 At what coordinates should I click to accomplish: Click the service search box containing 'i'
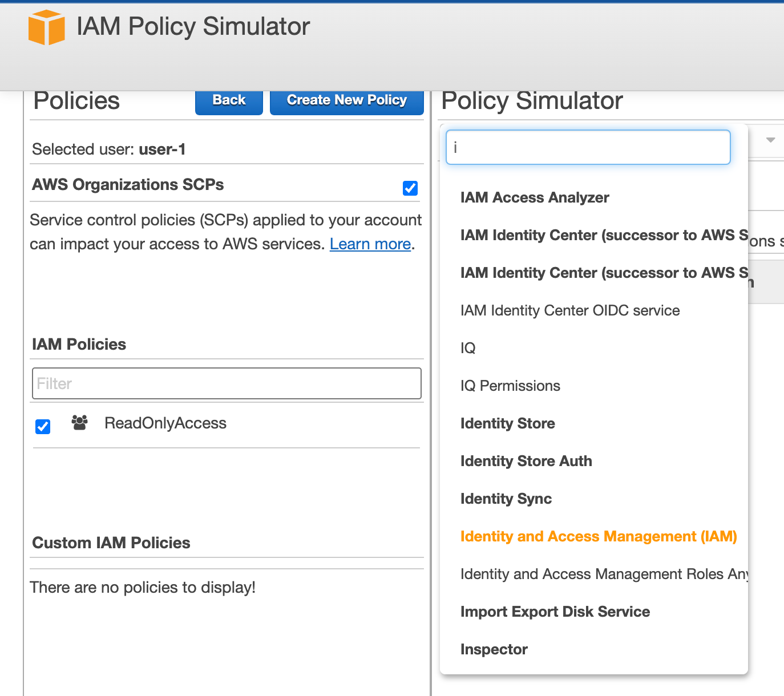tap(588, 147)
